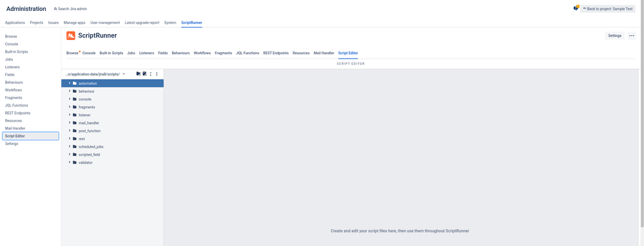
Task: Click the Settings button in the ScriptRunner header
Action: 615,35
